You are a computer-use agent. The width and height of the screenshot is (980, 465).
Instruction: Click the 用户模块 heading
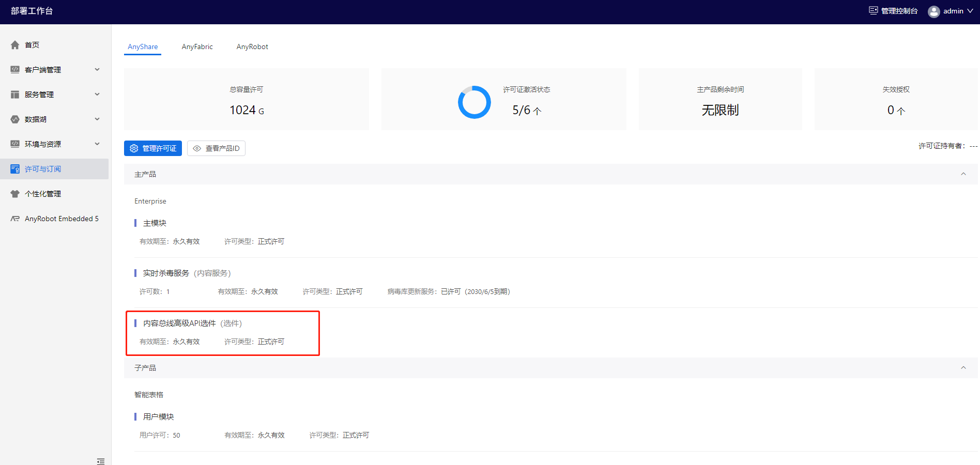click(x=158, y=417)
